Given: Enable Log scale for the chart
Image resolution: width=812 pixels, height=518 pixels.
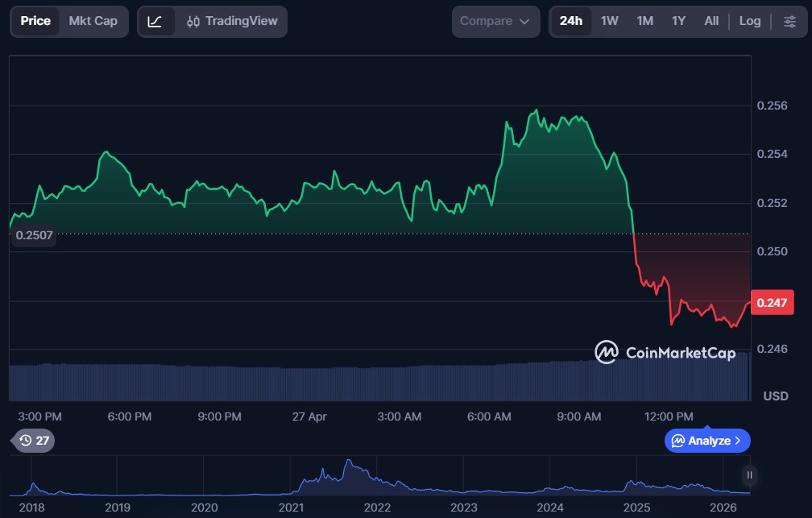Looking at the screenshot, I should (750, 21).
